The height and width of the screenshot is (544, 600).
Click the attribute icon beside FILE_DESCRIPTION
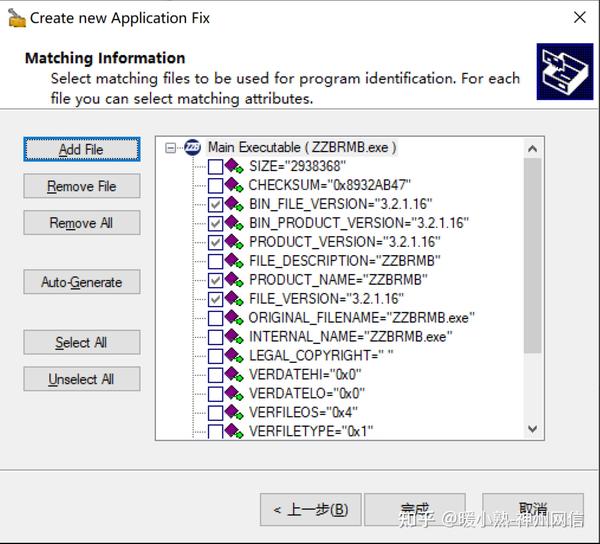coord(234,261)
